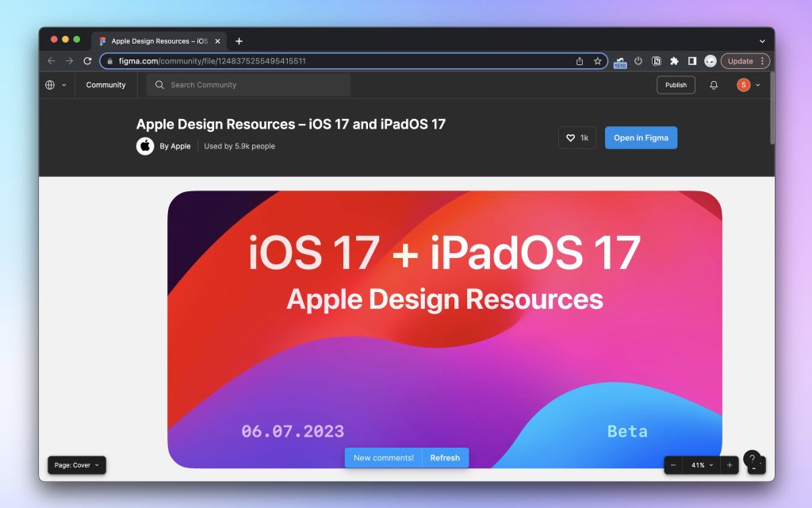The width and height of the screenshot is (812, 508).
Task: Open the Page: Cover dropdown
Action: [x=77, y=465]
